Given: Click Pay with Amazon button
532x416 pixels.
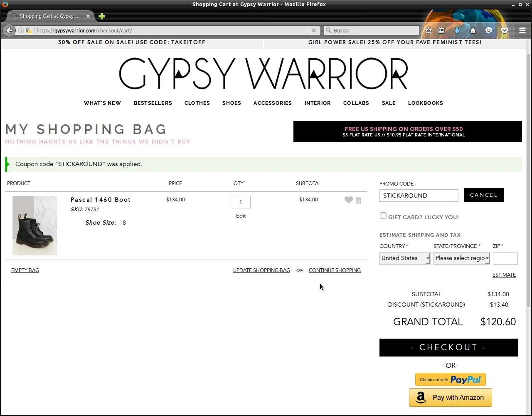Looking at the screenshot, I should [x=451, y=398].
